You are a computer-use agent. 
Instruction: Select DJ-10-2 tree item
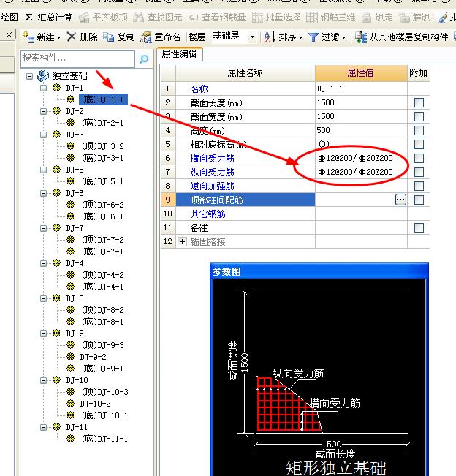(95, 404)
